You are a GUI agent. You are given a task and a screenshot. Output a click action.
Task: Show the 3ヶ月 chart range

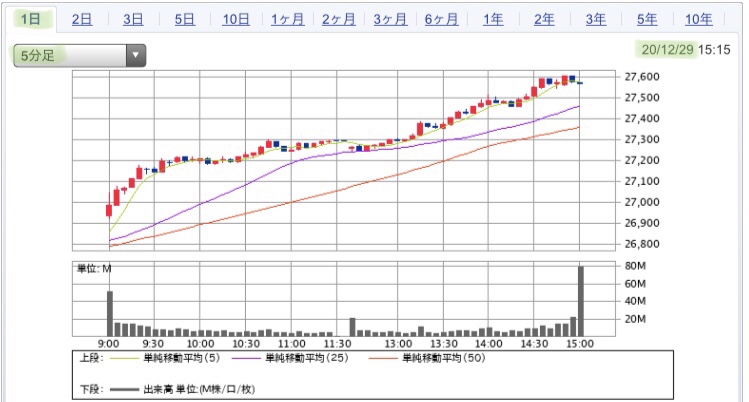pyautogui.click(x=390, y=20)
